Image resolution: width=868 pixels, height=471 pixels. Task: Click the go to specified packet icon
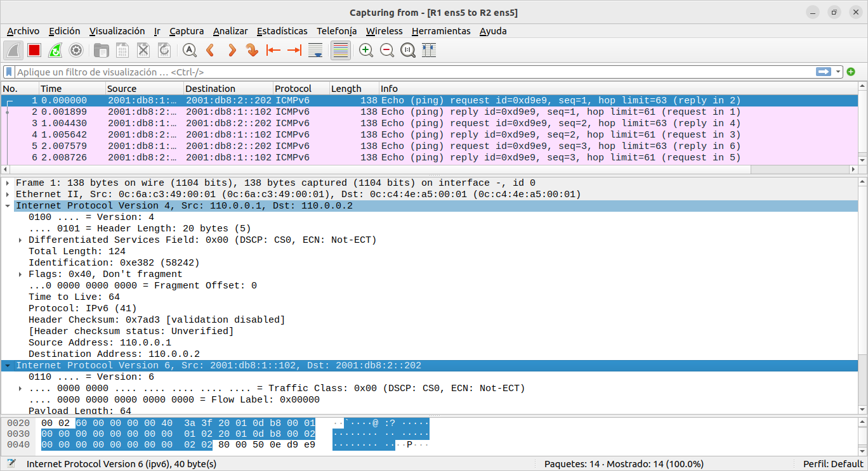253,50
